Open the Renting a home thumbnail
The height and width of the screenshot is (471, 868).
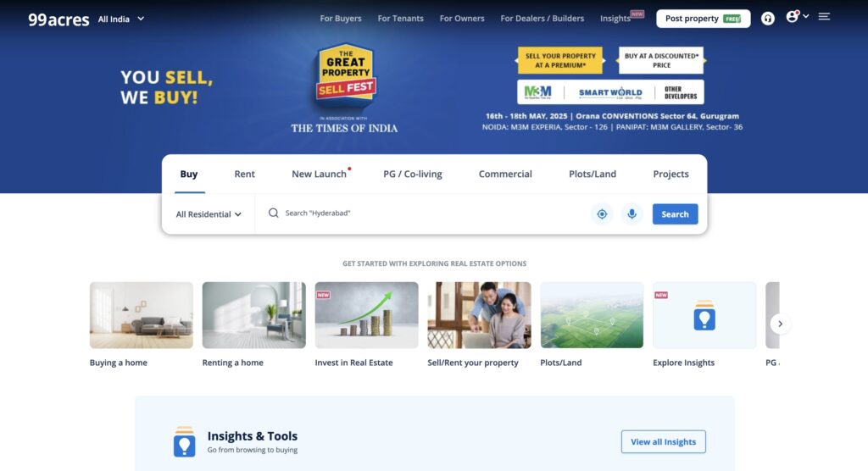253,315
